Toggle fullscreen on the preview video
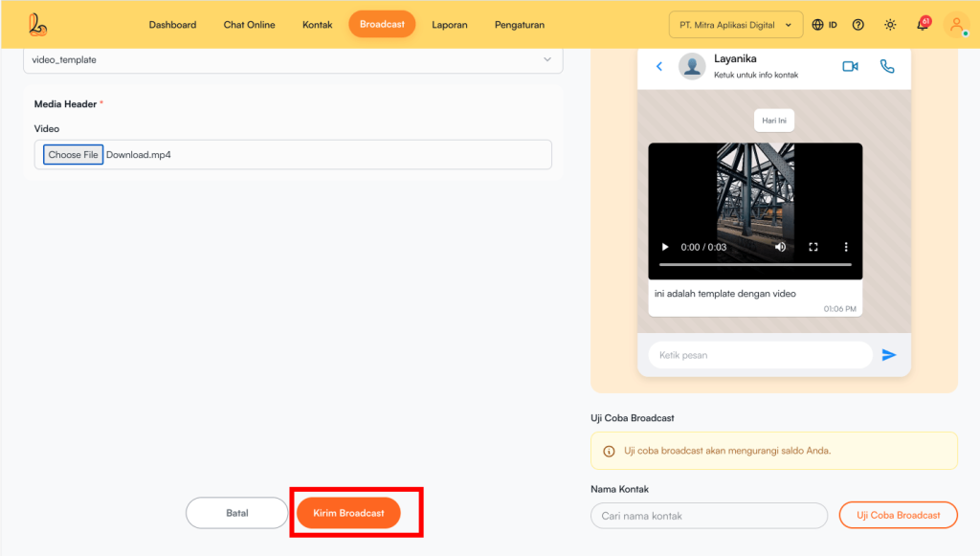The image size is (980, 556). (813, 247)
